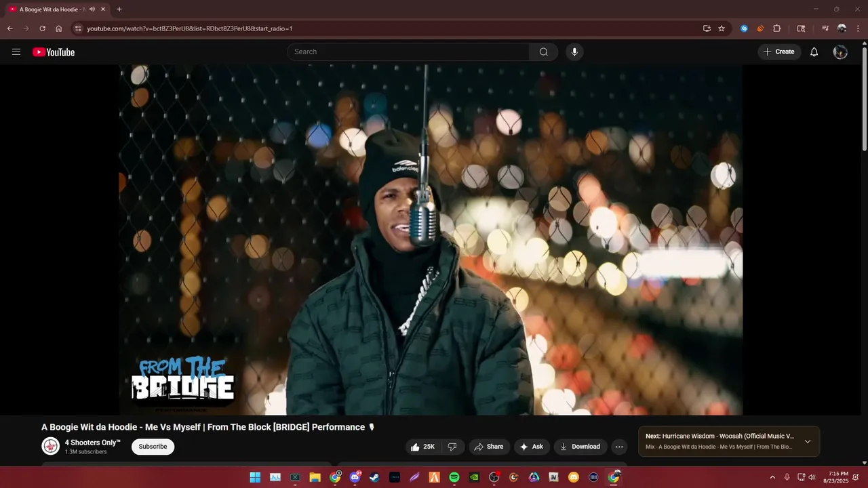The height and width of the screenshot is (488, 868).
Task: Click the Next: Hurricane Wisdom - Woosah title
Action: pyautogui.click(x=719, y=436)
